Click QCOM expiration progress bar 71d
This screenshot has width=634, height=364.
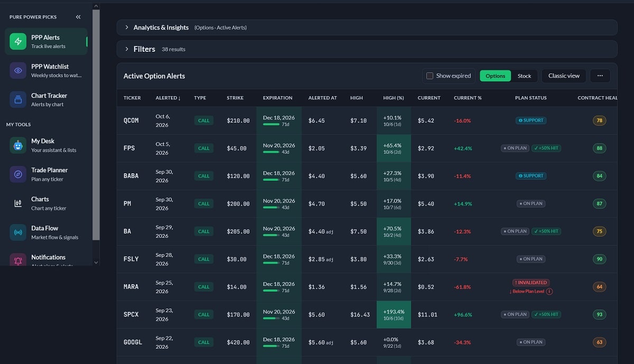(x=272, y=125)
